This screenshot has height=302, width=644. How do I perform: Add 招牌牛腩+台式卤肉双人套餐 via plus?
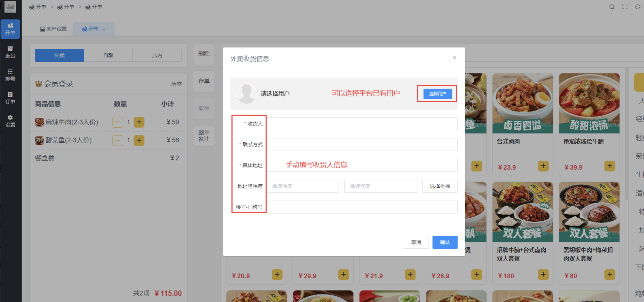(x=543, y=275)
